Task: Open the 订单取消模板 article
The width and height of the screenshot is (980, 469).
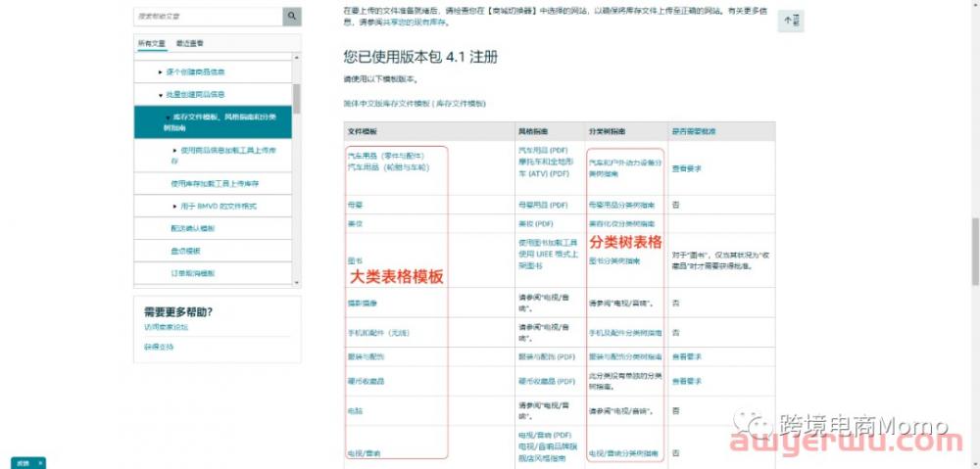Action: pos(192,273)
